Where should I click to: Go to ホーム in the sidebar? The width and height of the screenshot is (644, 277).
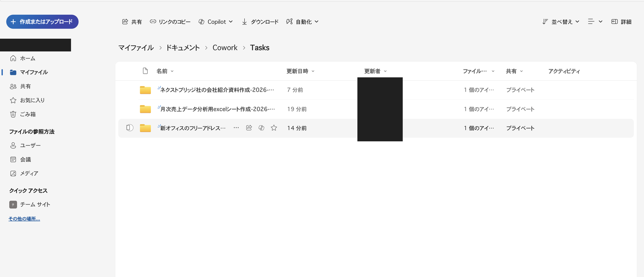(23, 58)
